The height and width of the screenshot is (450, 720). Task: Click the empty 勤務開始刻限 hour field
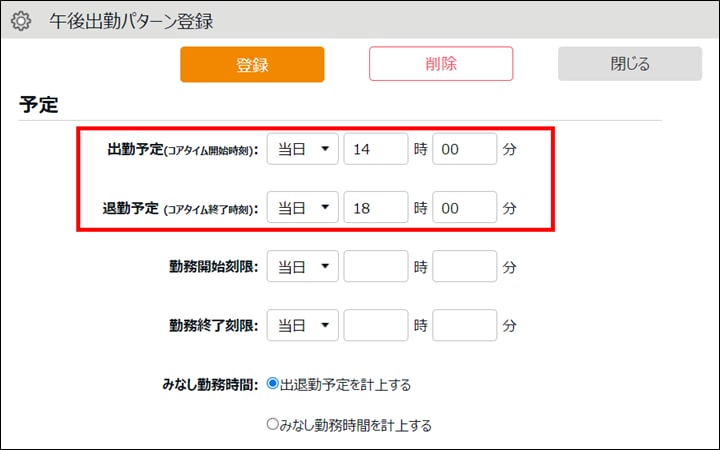coord(375,268)
